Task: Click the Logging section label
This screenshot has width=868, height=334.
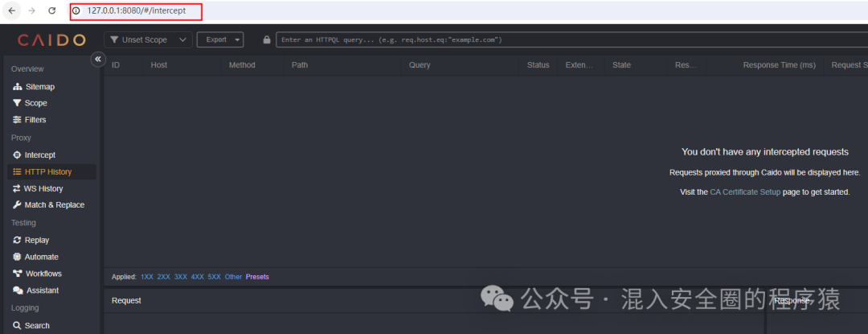Action: point(25,308)
